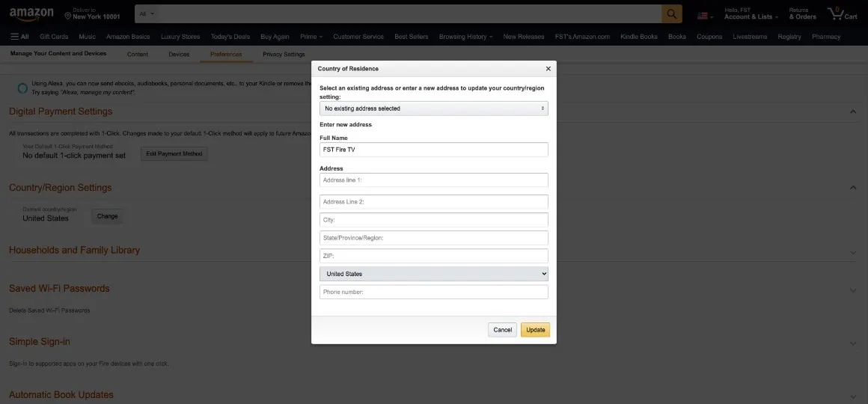
Task: Click the Deliver to New York location
Action: coord(93,13)
